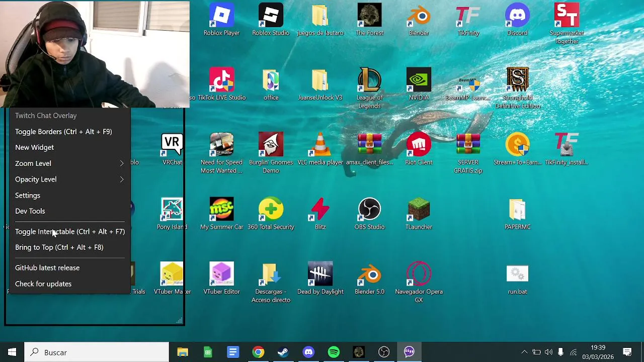
Task: Open Google Chrome from the taskbar
Action: pyautogui.click(x=258, y=352)
